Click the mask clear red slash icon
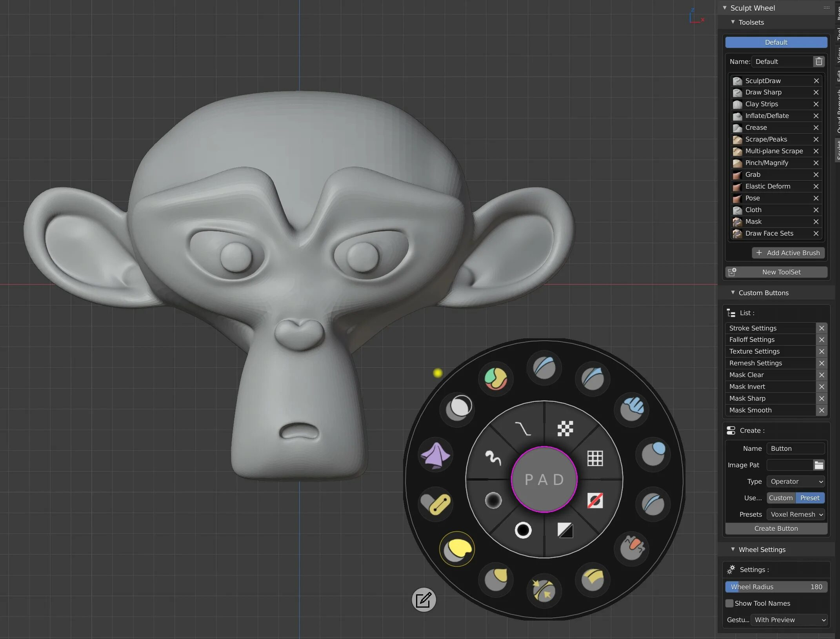 pos(595,501)
